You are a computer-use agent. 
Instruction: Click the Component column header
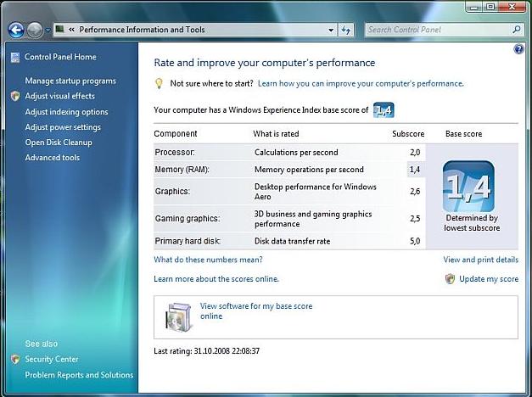pos(176,134)
